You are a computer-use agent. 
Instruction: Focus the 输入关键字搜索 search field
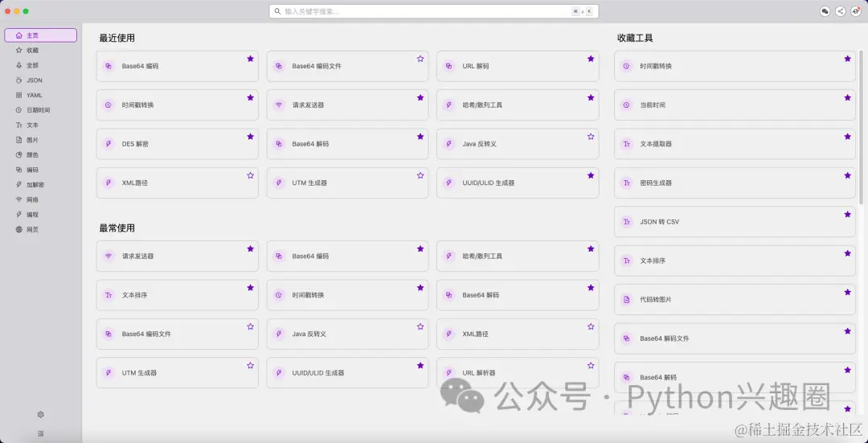coord(433,11)
